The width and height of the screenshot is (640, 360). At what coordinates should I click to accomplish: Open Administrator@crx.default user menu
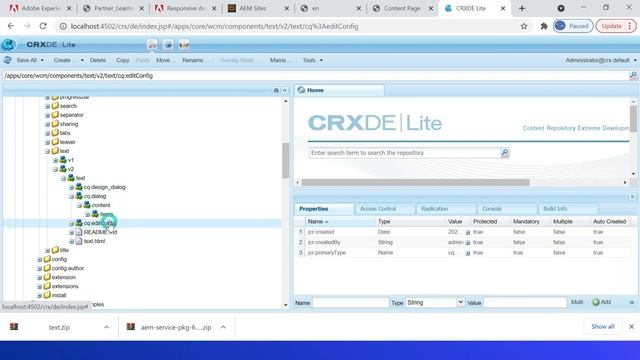(x=600, y=60)
